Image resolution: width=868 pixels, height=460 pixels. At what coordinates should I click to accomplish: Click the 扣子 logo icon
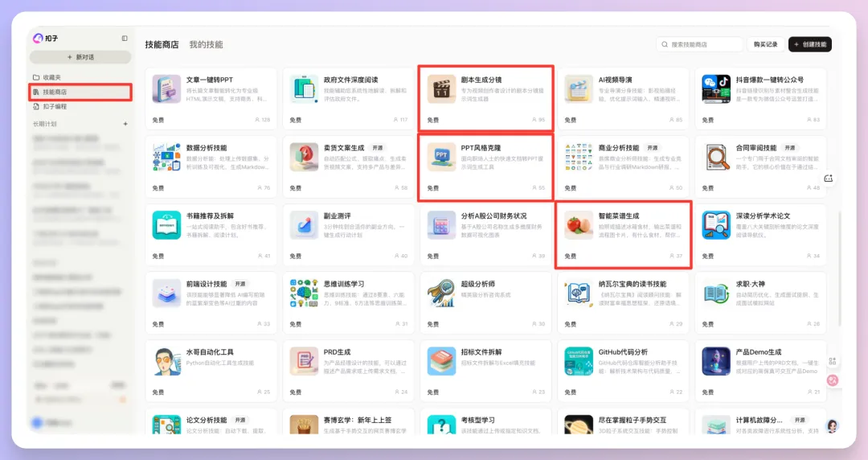(x=37, y=38)
